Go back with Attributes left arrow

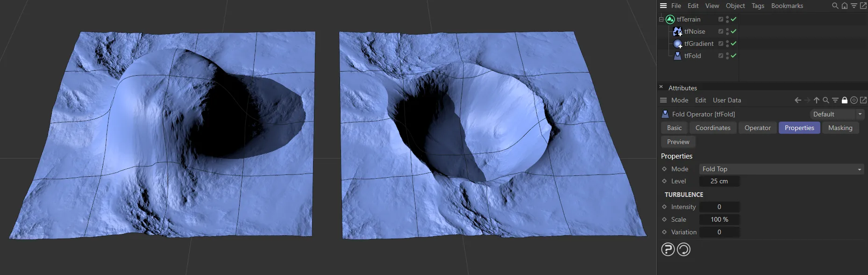pyautogui.click(x=797, y=100)
